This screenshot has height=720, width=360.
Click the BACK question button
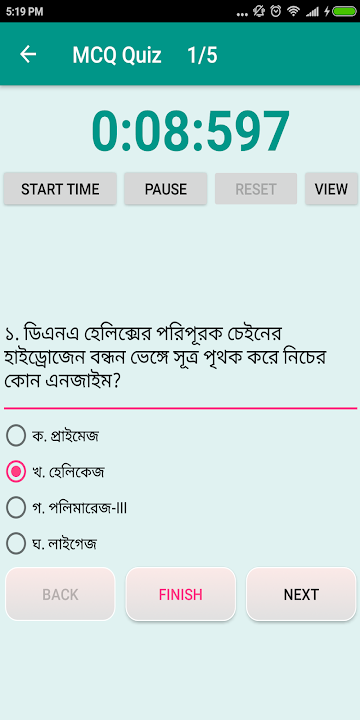point(60,594)
